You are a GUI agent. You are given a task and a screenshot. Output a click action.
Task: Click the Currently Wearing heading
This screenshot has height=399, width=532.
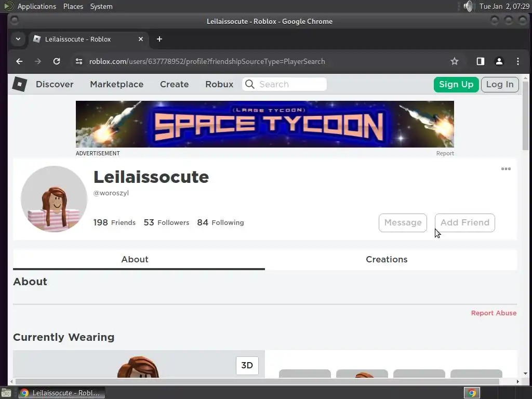[64, 337]
